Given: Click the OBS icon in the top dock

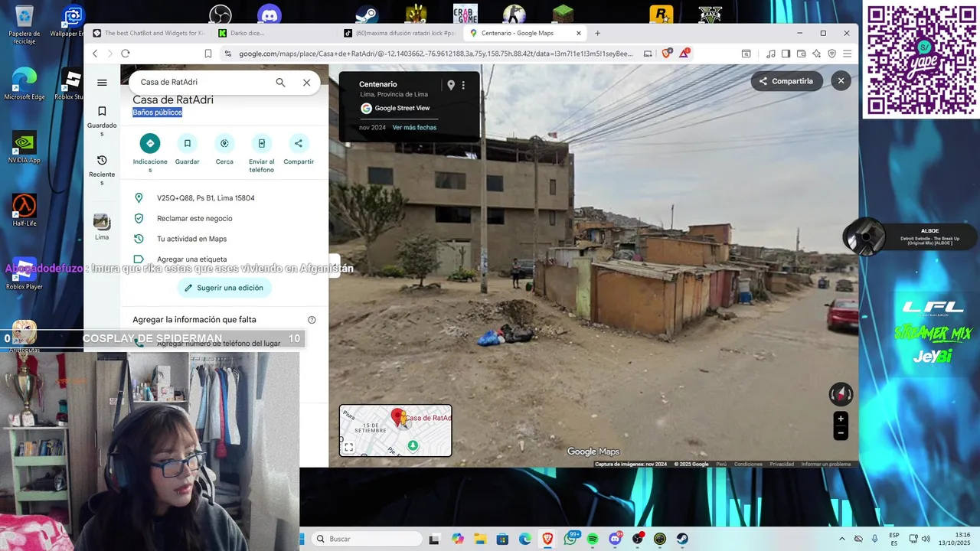Looking at the screenshot, I should tap(220, 14).
